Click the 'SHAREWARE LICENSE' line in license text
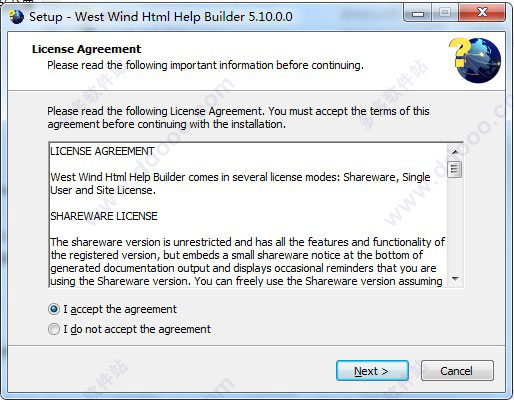This screenshot has width=514, height=400. 104,216
